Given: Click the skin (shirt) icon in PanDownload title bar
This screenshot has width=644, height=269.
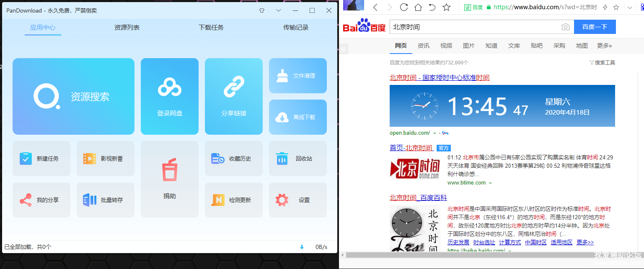Looking at the screenshot, I should 262,10.
